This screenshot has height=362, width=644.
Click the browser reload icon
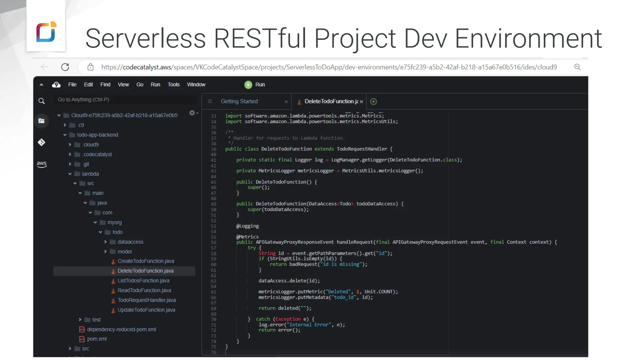click(x=65, y=67)
